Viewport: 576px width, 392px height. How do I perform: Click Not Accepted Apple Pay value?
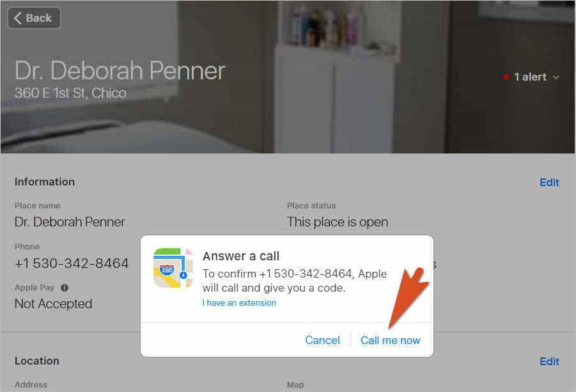(53, 304)
